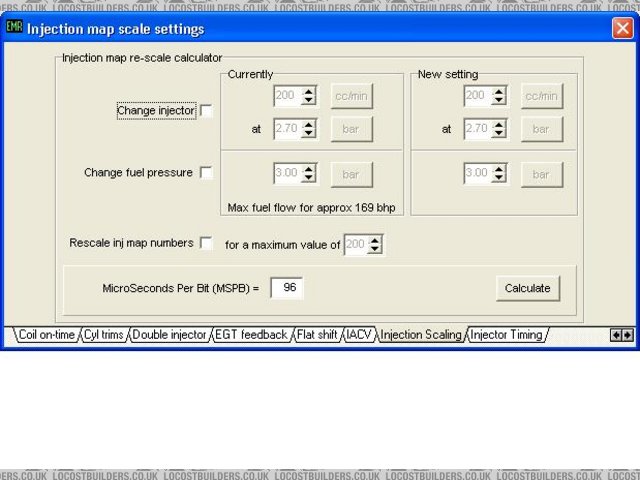The height and width of the screenshot is (480, 640).
Task: Select the Injection Scaling tab
Action: [421, 335]
